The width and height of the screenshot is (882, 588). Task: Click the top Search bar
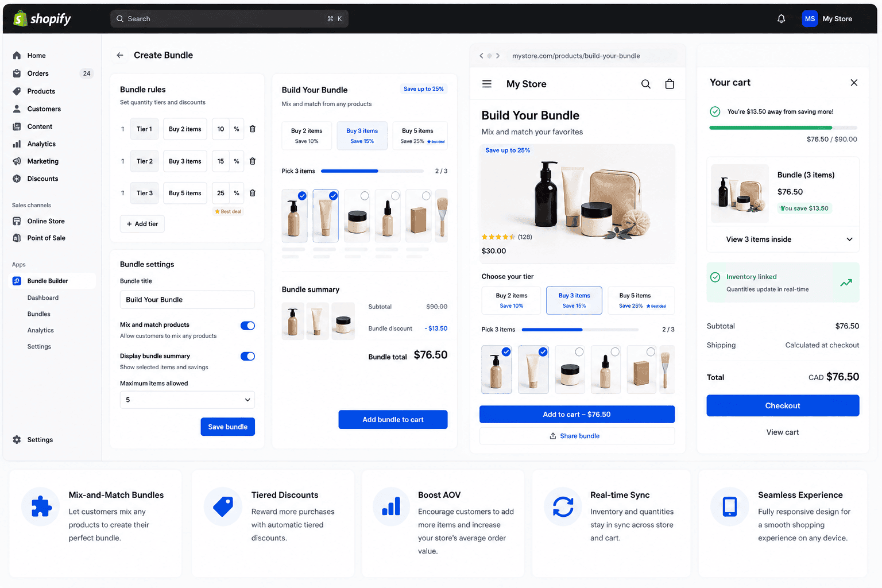[229, 19]
